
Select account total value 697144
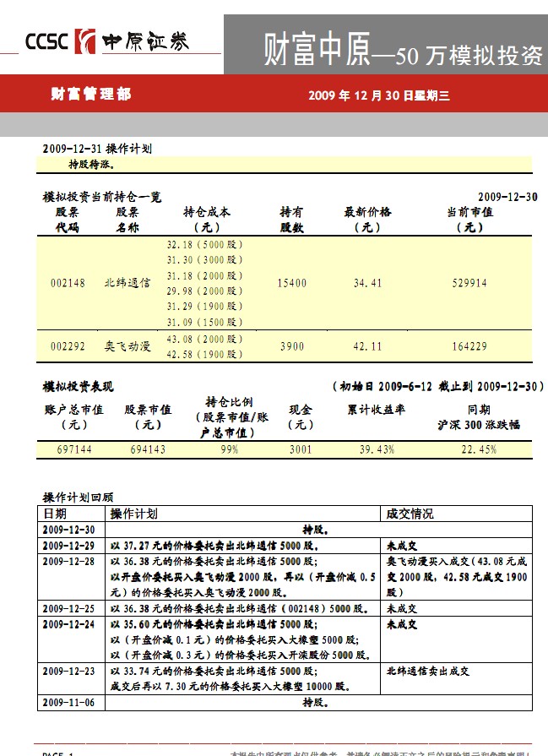pyautogui.click(x=74, y=449)
